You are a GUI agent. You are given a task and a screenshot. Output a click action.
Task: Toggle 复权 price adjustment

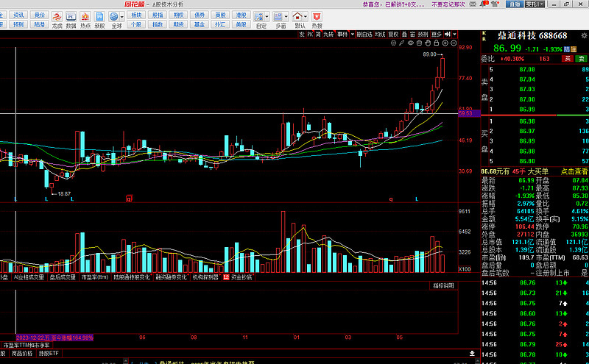point(393,34)
